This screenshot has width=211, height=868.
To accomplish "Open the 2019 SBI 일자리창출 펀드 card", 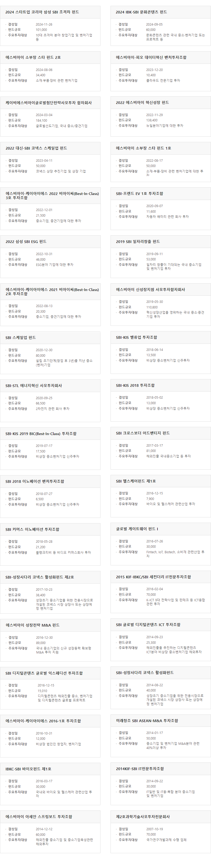I will pyautogui.click(x=160, y=256).
